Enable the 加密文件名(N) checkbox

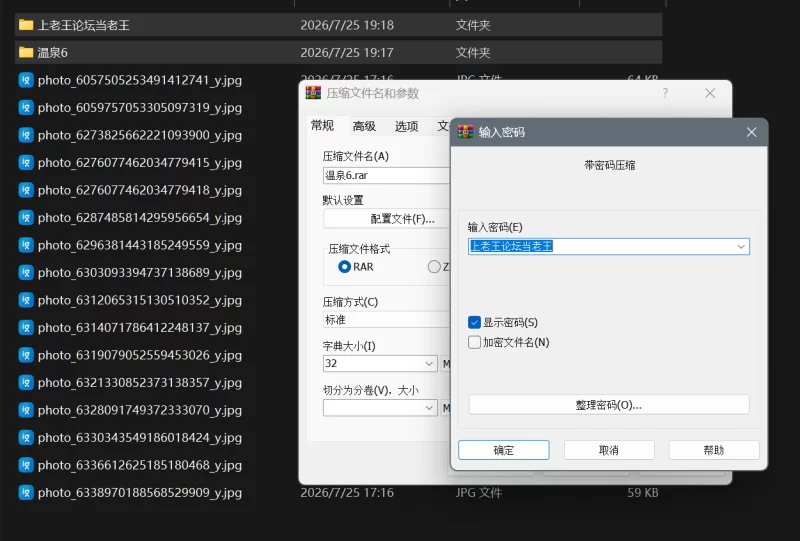474,342
